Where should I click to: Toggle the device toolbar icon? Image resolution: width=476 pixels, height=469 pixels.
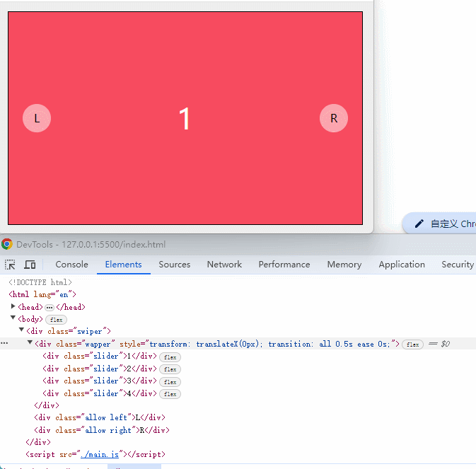pyautogui.click(x=30, y=265)
